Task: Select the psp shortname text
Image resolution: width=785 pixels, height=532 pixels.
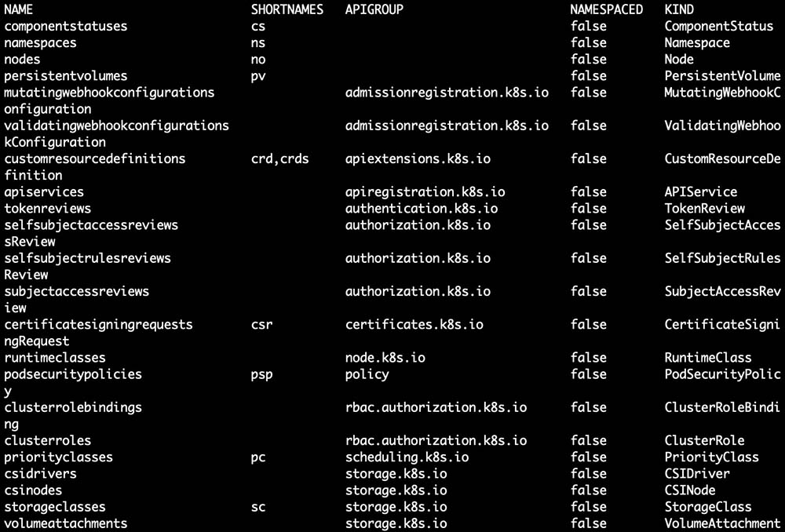Action: click(261, 374)
